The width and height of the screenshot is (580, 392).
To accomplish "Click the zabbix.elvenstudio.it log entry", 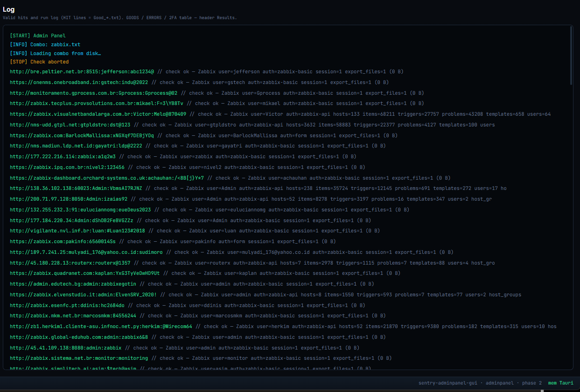I will 266,294.
